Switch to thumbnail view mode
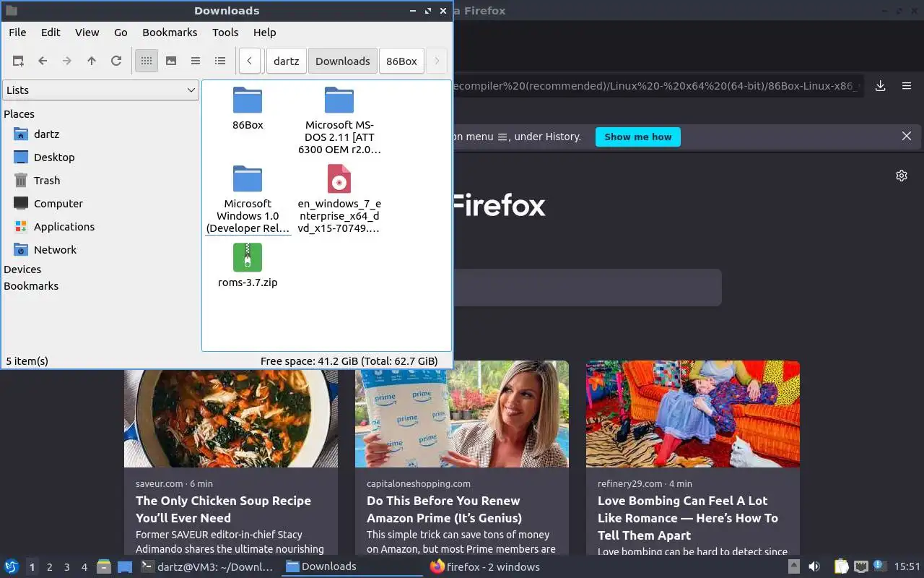Screen dimensions: 924x578 pyautogui.click(x=171, y=61)
